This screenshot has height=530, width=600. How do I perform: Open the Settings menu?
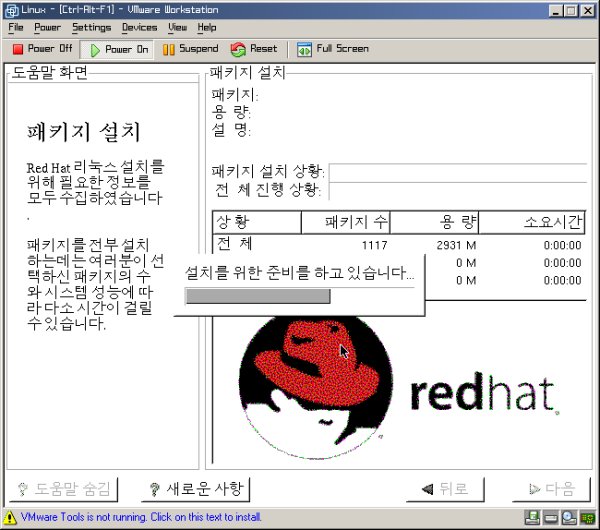[x=91, y=28]
